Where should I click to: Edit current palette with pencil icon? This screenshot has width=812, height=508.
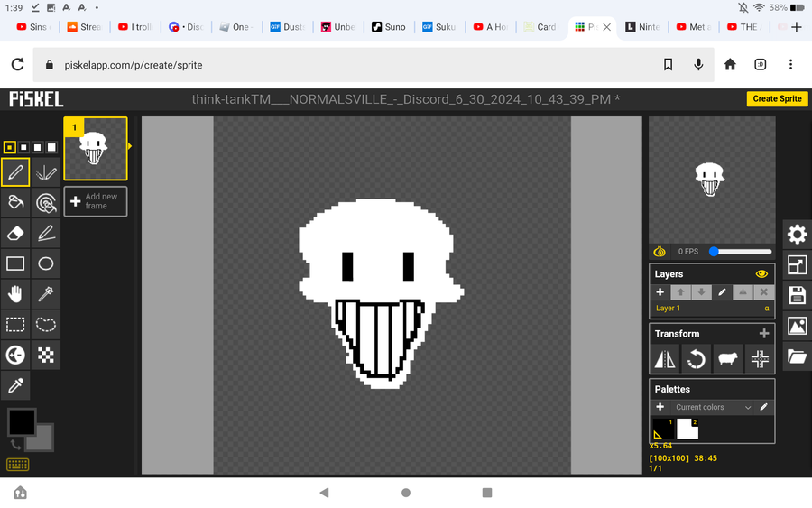pos(763,407)
